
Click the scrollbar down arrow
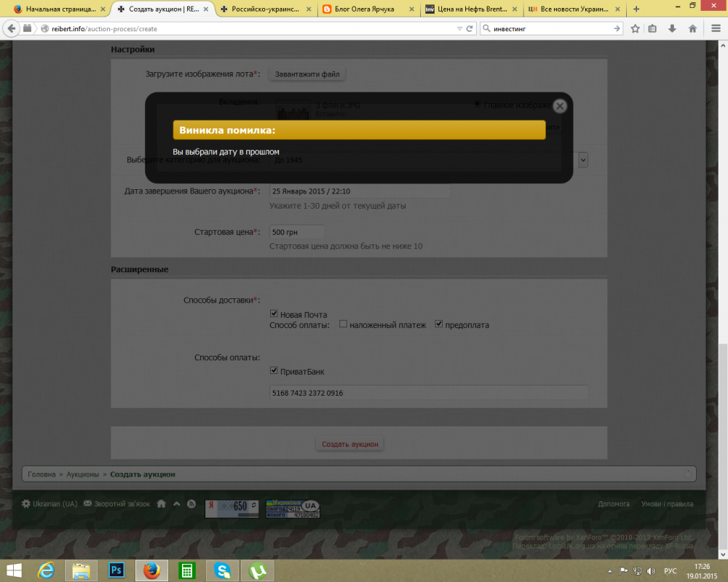(723, 554)
